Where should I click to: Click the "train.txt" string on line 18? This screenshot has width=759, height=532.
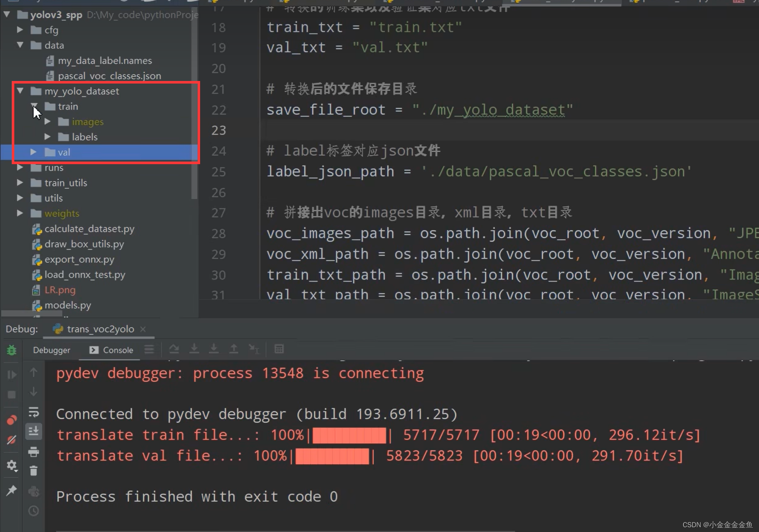click(416, 27)
